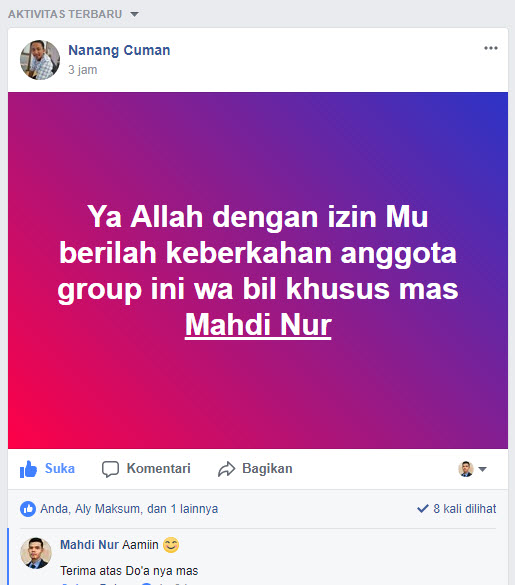
Task: Click the blue like reaction icon
Action: coord(28,509)
